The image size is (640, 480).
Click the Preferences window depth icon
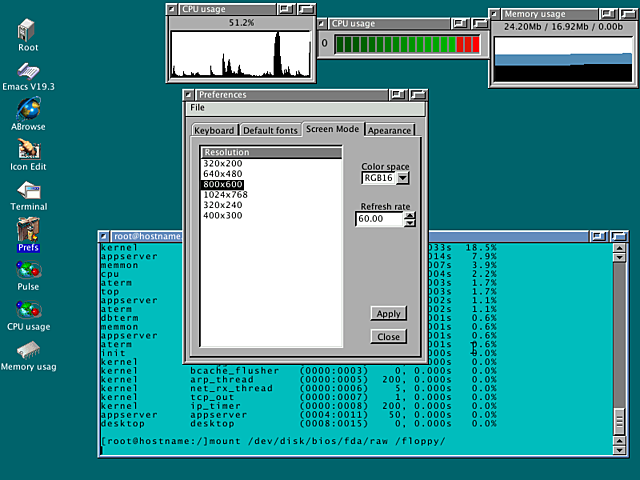click(418, 95)
